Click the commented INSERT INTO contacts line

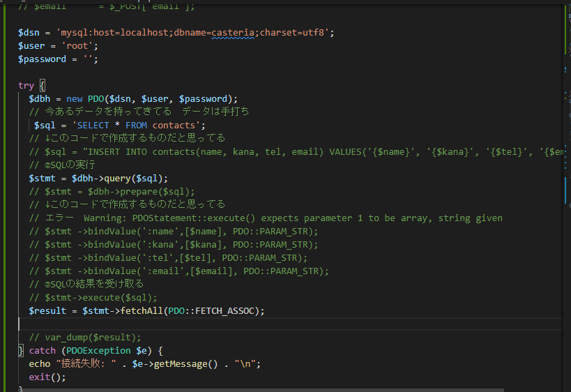coord(297,151)
